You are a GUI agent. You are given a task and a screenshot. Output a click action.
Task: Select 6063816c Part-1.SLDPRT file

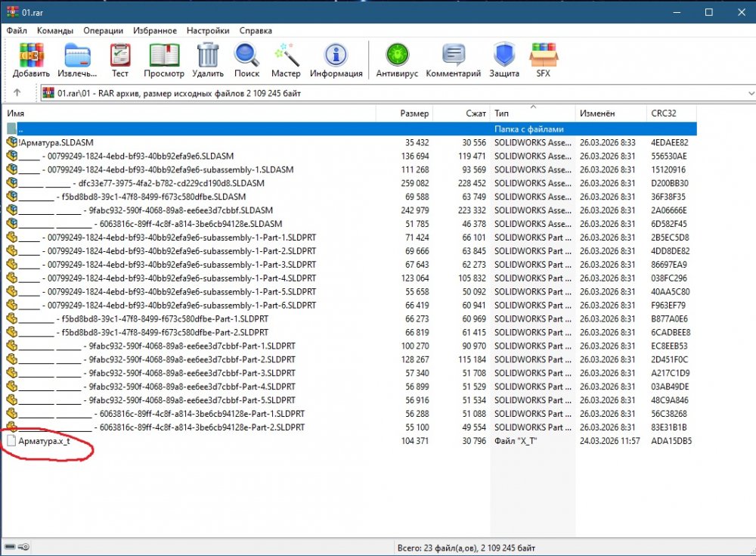[162, 414]
